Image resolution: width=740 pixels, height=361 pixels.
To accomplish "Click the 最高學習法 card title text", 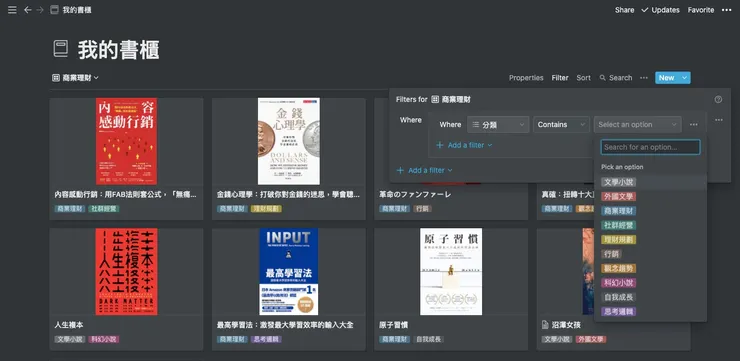I will pos(285,325).
